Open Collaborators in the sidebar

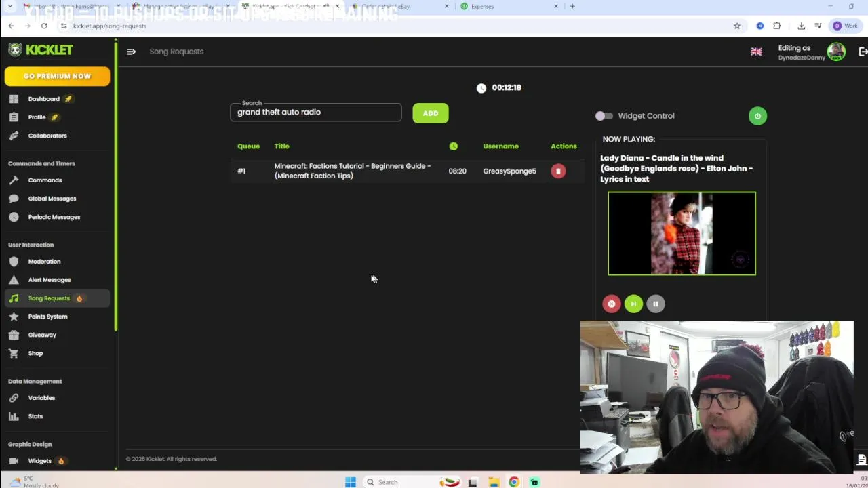[x=47, y=136]
